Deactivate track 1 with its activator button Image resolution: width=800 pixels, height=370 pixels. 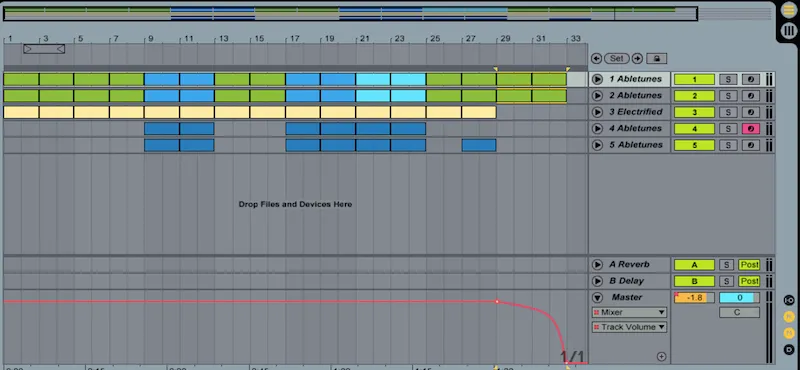coord(694,79)
